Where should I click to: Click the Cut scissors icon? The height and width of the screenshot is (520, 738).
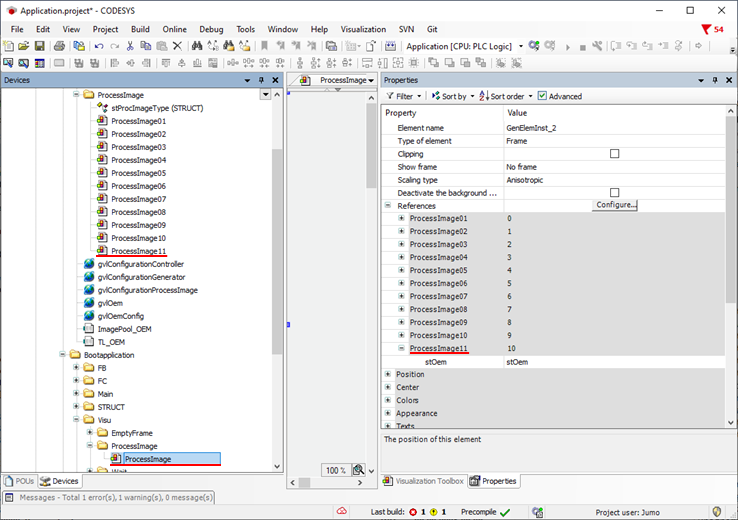(x=129, y=46)
